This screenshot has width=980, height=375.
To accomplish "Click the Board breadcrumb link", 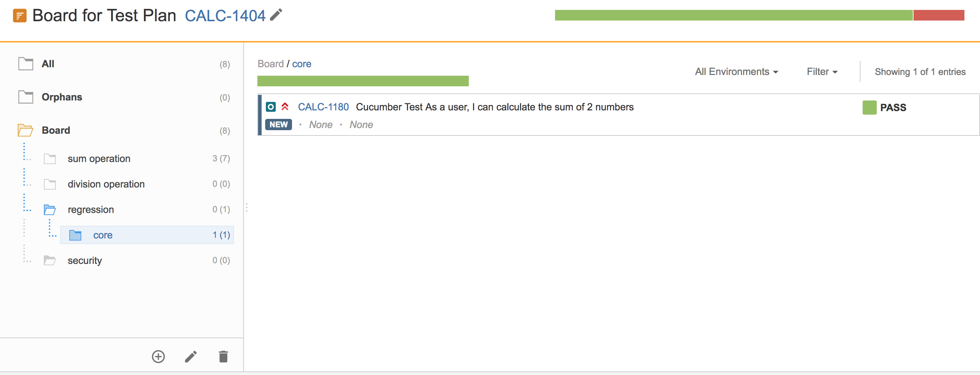I will click(x=270, y=64).
